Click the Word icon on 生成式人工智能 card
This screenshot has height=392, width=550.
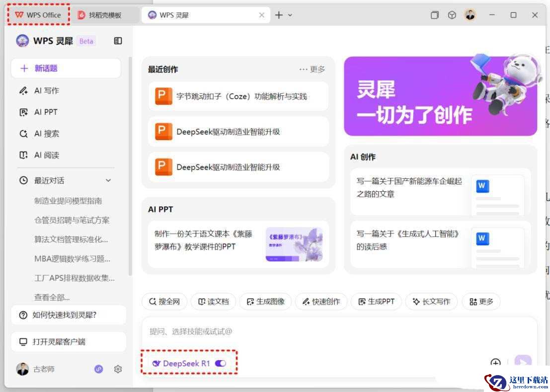(482, 239)
